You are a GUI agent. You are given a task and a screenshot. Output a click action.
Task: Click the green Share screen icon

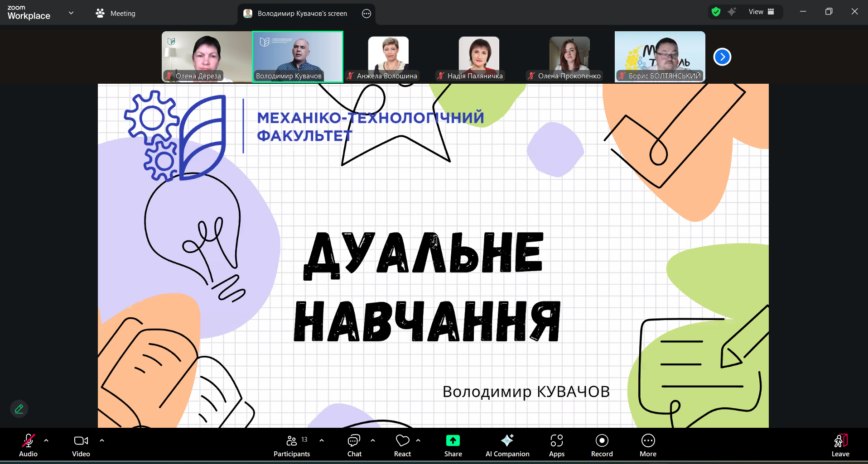click(453, 440)
